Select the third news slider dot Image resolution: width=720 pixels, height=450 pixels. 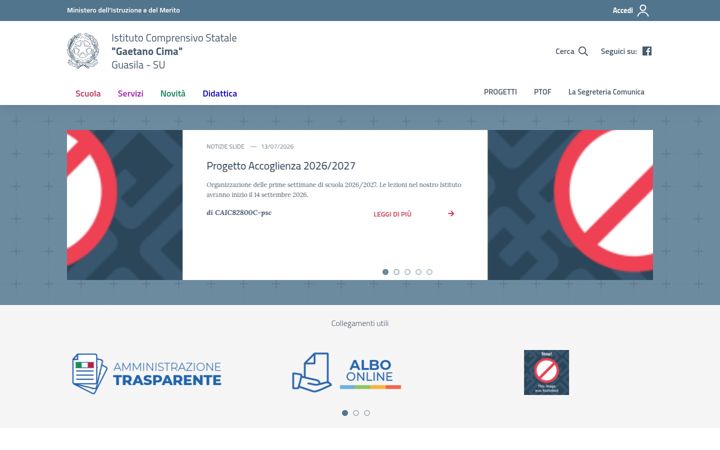[x=407, y=272]
